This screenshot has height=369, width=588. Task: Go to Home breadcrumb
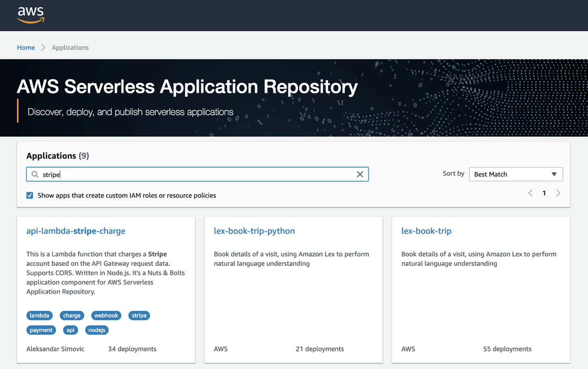coord(26,48)
